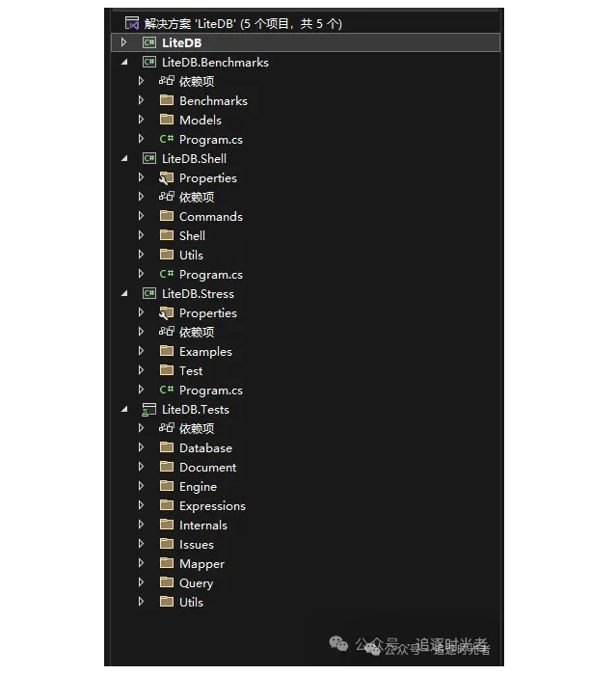The width and height of the screenshot is (616, 675).
Task: Click the C# file icon next to Benchmarks Program.cs
Action: click(167, 139)
